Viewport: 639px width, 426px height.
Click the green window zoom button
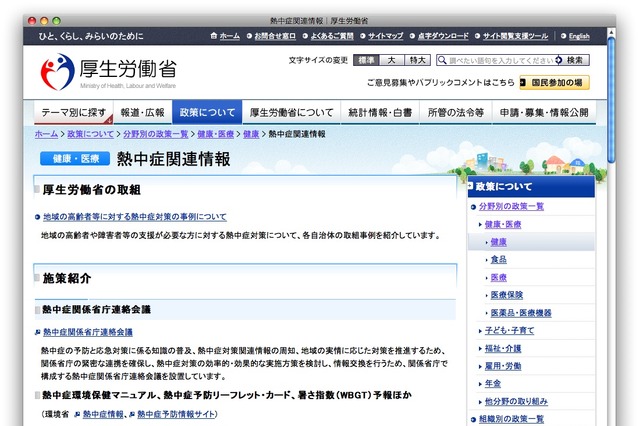point(56,21)
